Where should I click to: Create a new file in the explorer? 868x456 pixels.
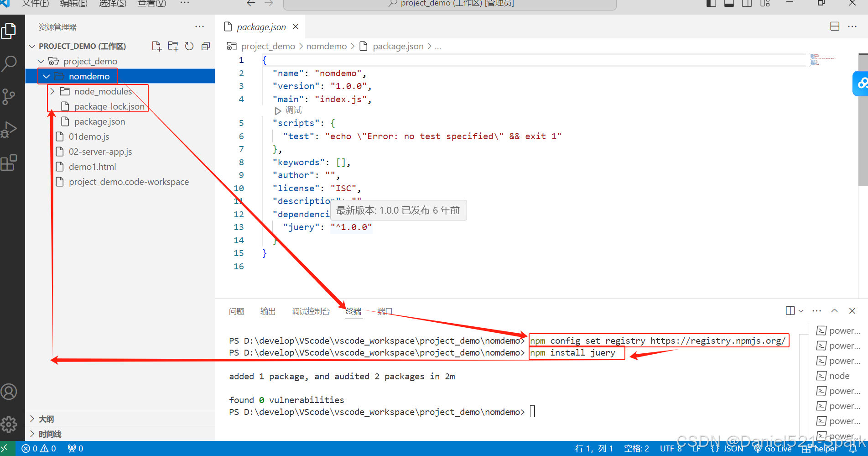156,46
